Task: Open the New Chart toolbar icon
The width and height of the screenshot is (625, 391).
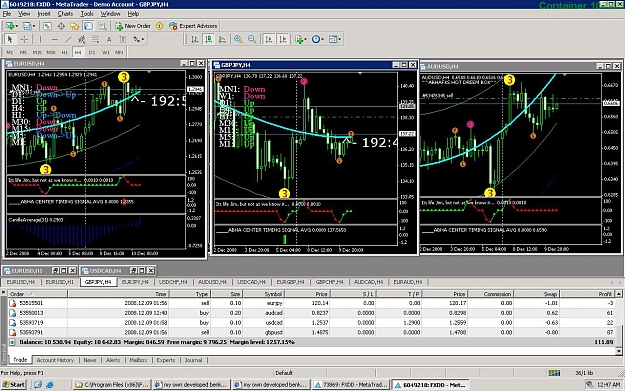Action: pos(9,26)
